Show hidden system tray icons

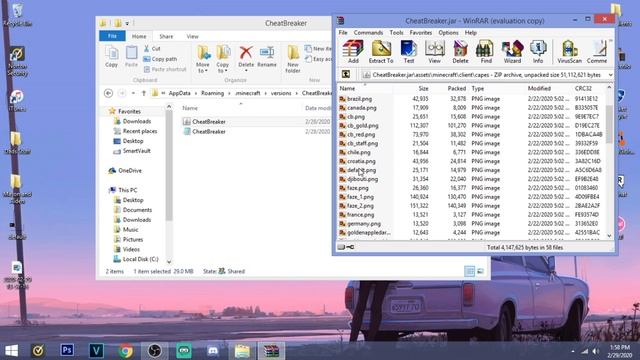[x=573, y=351]
